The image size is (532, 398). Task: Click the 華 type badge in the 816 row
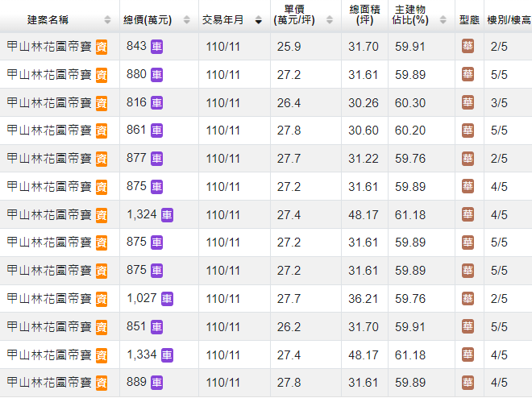(x=468, y=102)
